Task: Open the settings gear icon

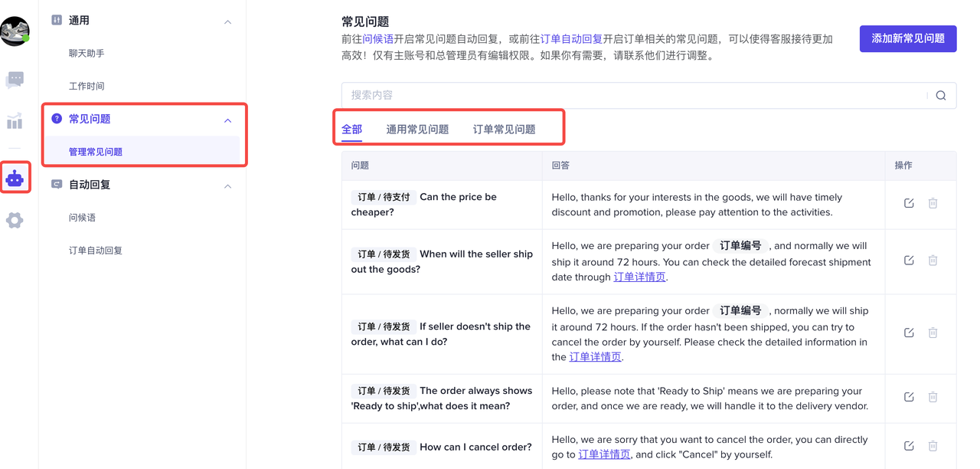Action: tap(15, 221)
